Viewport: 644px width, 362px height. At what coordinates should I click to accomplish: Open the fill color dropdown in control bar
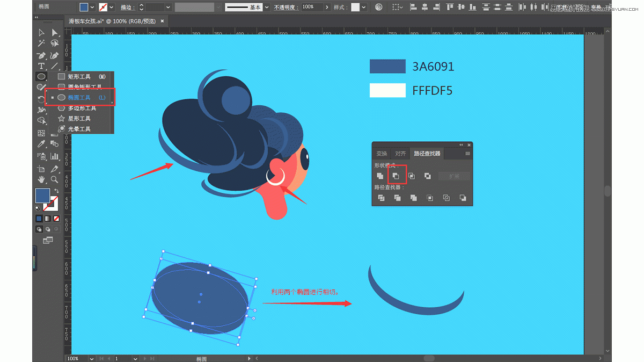[92, 7]
